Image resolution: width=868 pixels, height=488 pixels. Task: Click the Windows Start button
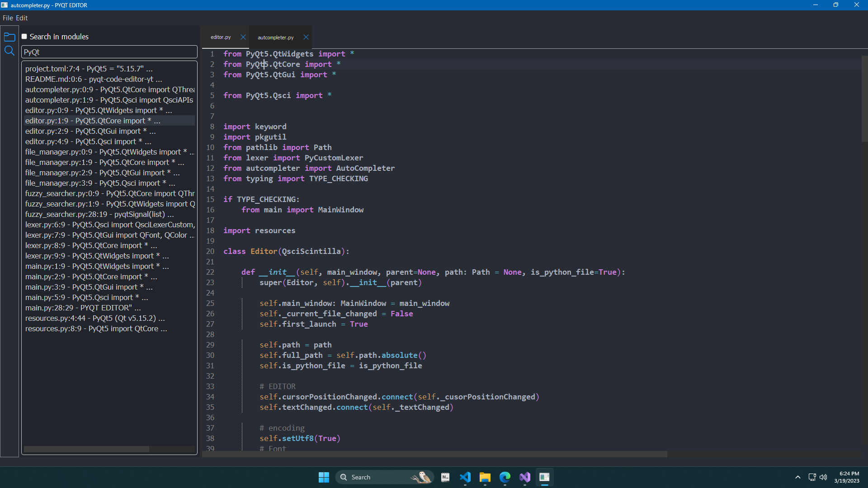pos(324,477)
